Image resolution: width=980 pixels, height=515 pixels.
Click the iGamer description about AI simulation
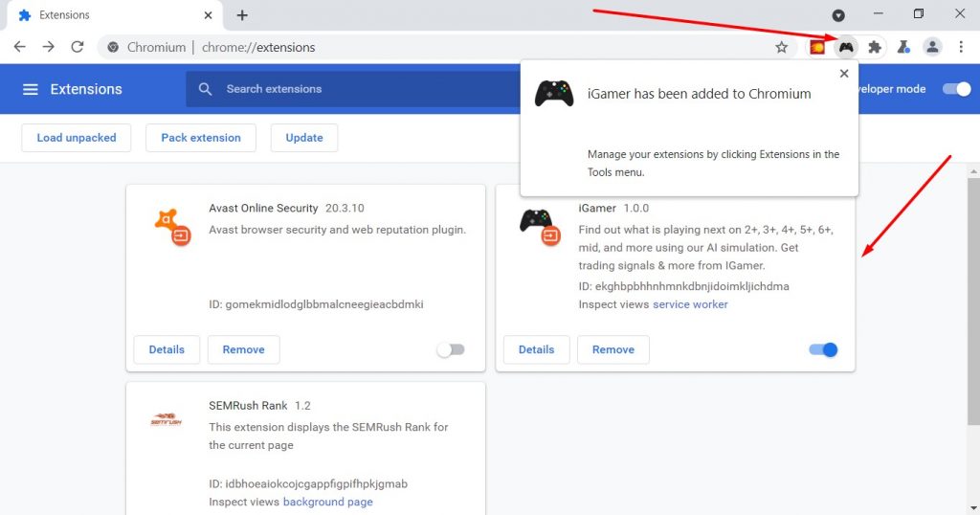705,248
